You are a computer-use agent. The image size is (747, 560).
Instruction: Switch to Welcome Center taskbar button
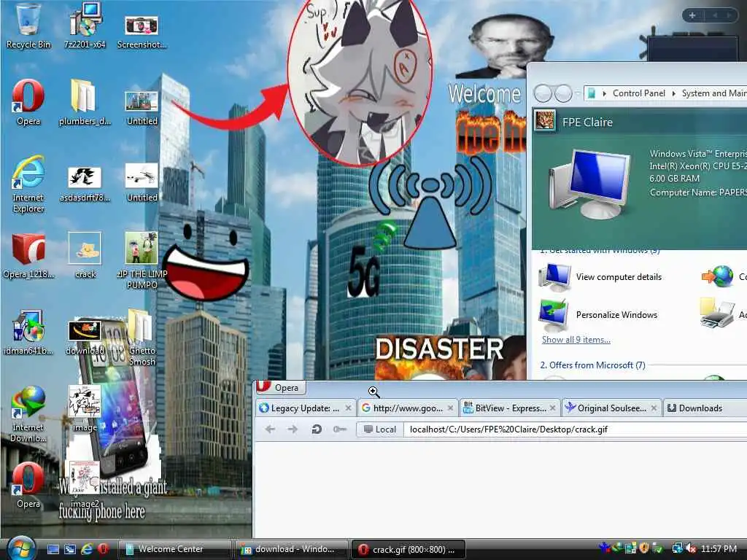click(174, 549)
